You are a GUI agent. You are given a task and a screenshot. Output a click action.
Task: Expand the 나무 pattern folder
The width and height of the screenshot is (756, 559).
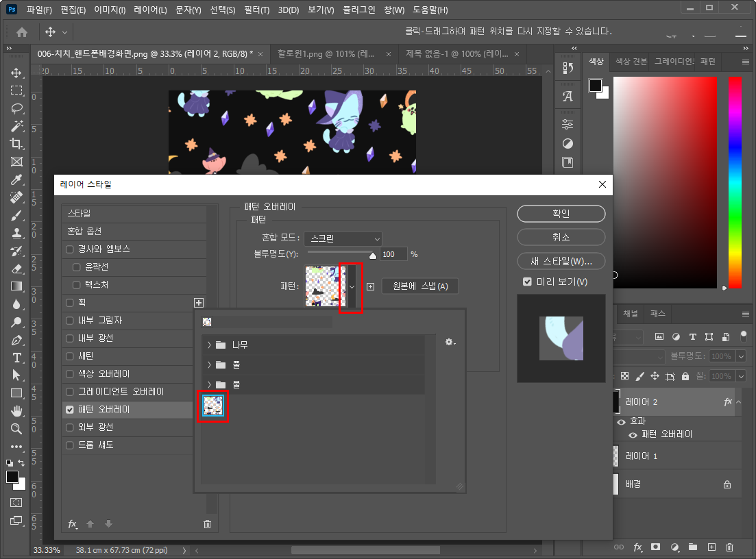(x=209, y=345)
